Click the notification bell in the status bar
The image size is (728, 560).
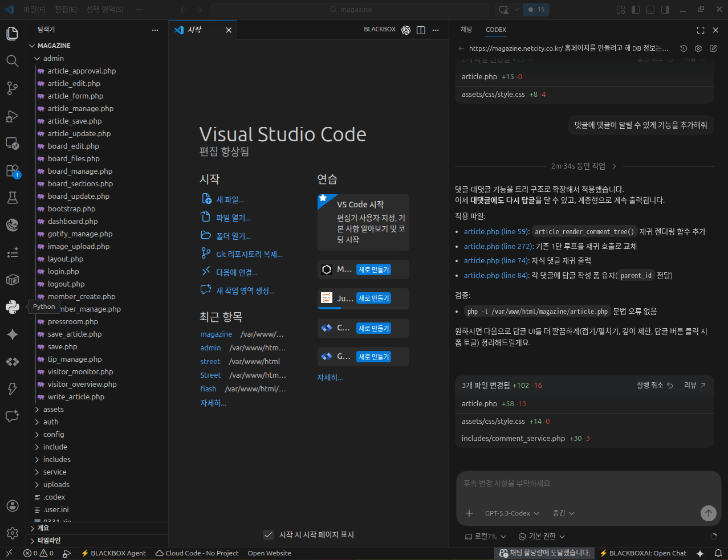(719, 553)
